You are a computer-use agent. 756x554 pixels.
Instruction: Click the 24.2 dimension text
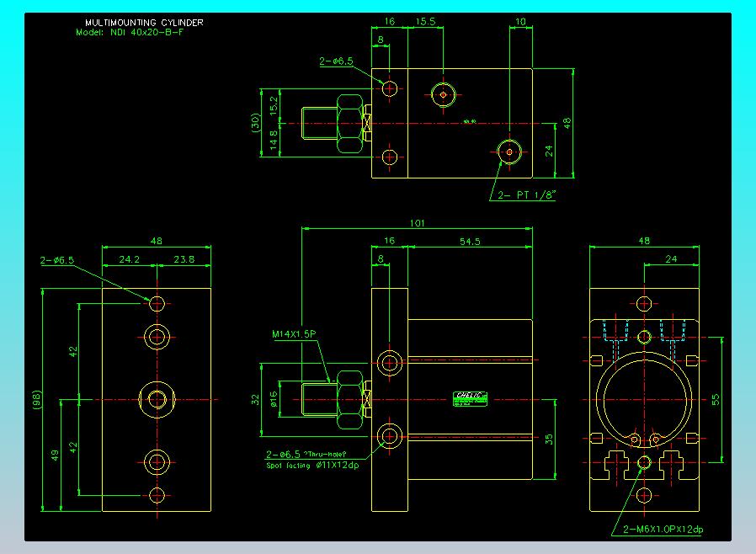tap(129, 259)
